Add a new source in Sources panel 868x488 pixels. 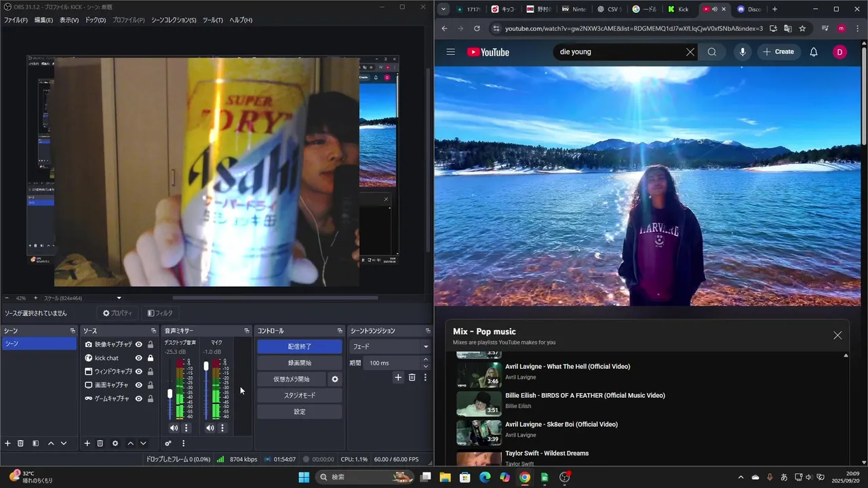pyautogui.click(x=87, y=443)
